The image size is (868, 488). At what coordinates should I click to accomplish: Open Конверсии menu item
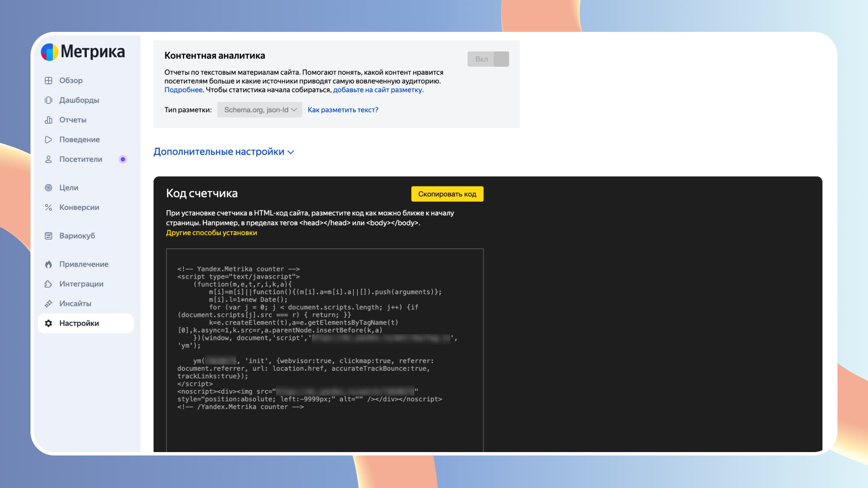point(85,207)
